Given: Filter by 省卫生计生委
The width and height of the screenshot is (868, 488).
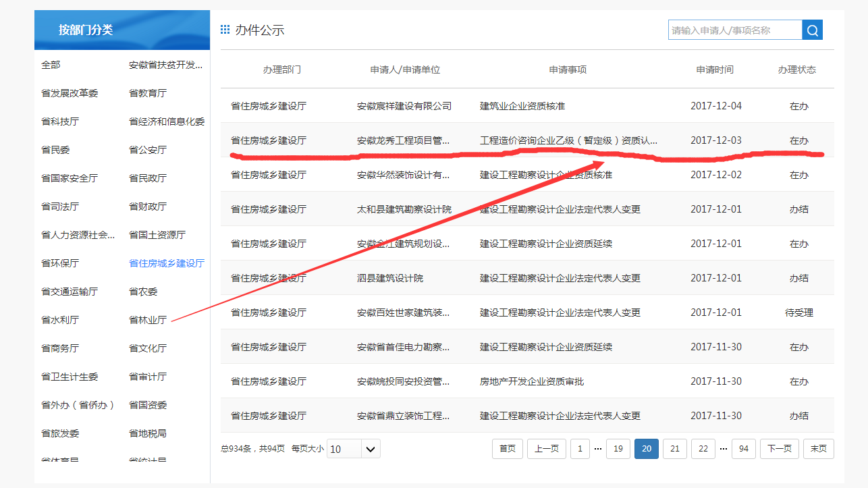Looking at the screenshot, I should 70,377.
